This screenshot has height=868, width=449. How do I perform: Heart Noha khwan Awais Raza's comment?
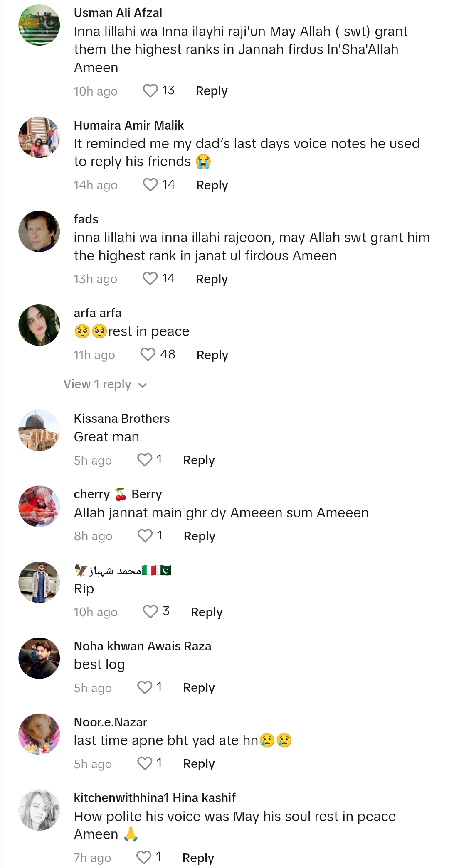click(x=145, y=687)
